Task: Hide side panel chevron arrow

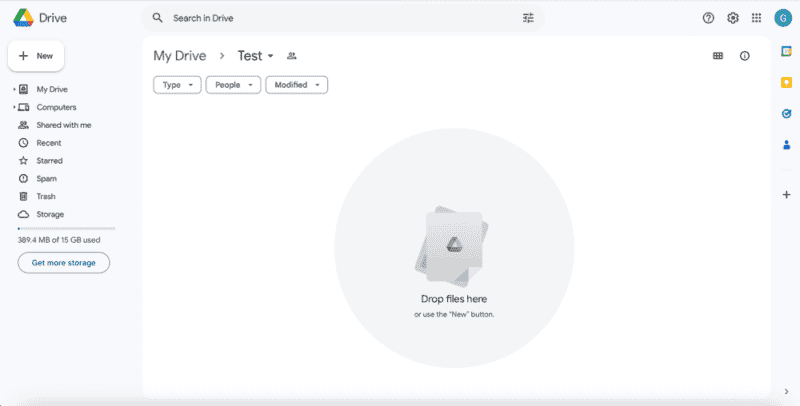Action: [x=786, y=391]
